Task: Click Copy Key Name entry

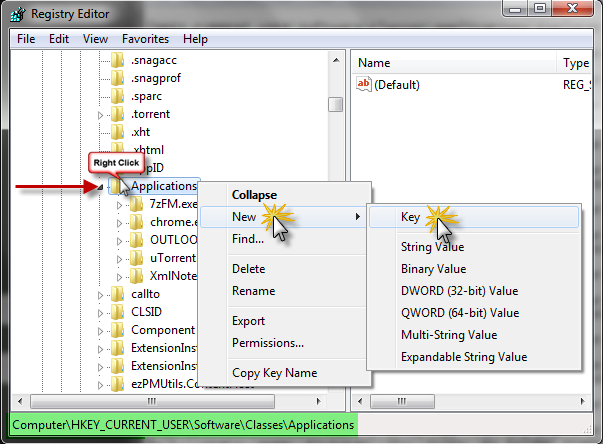Action: [274, 373]
